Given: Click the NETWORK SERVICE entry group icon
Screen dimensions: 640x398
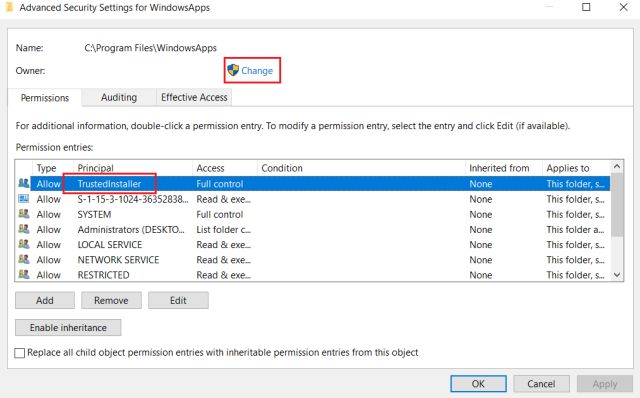Looking at the screenshot, I should [x=24, y=259].
